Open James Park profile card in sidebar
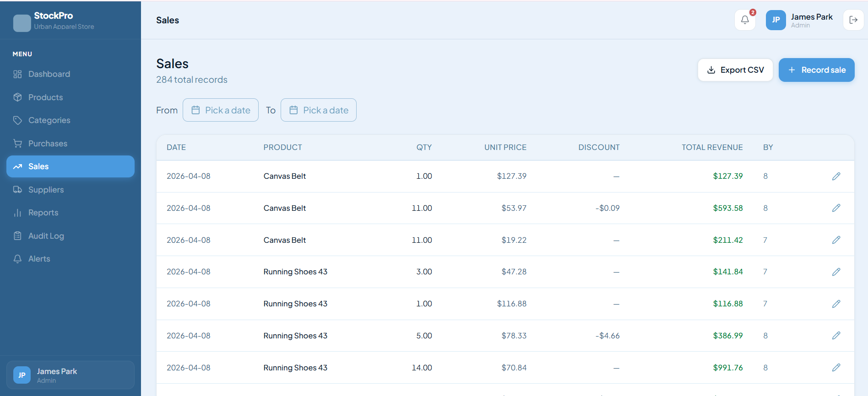This screenshot has width=868, height=396. coord(71,375)
